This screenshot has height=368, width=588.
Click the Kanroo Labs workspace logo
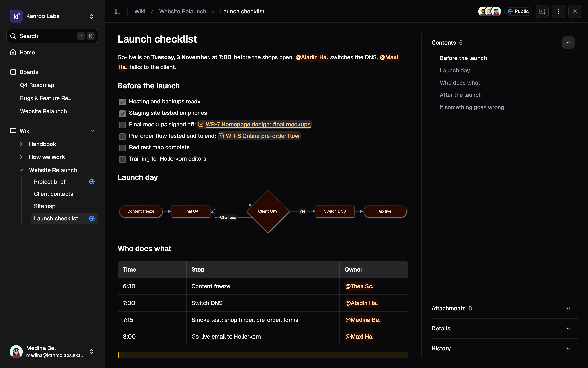16,16
